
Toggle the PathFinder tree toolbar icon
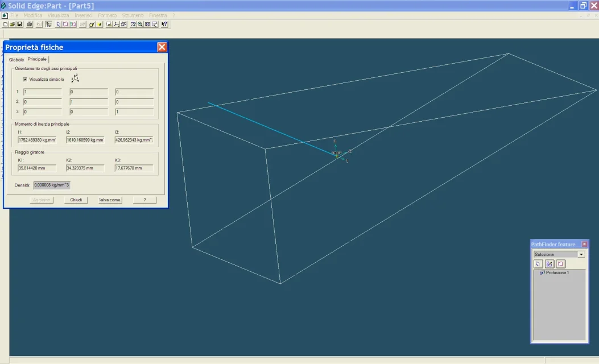[x=49, y=24]
